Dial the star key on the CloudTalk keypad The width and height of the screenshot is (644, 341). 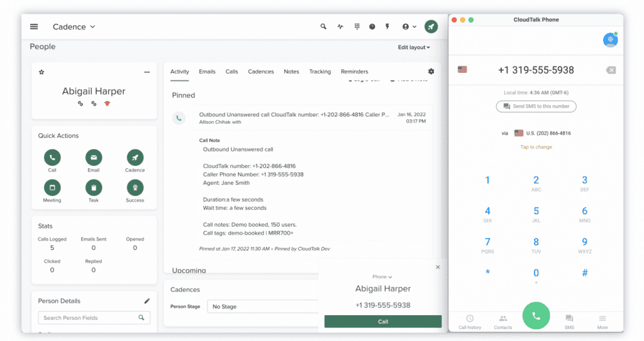(487, 273)
